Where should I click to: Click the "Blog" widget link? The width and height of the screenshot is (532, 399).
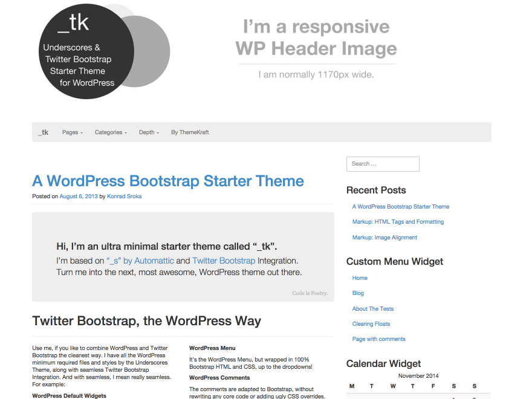coord(358,293)
